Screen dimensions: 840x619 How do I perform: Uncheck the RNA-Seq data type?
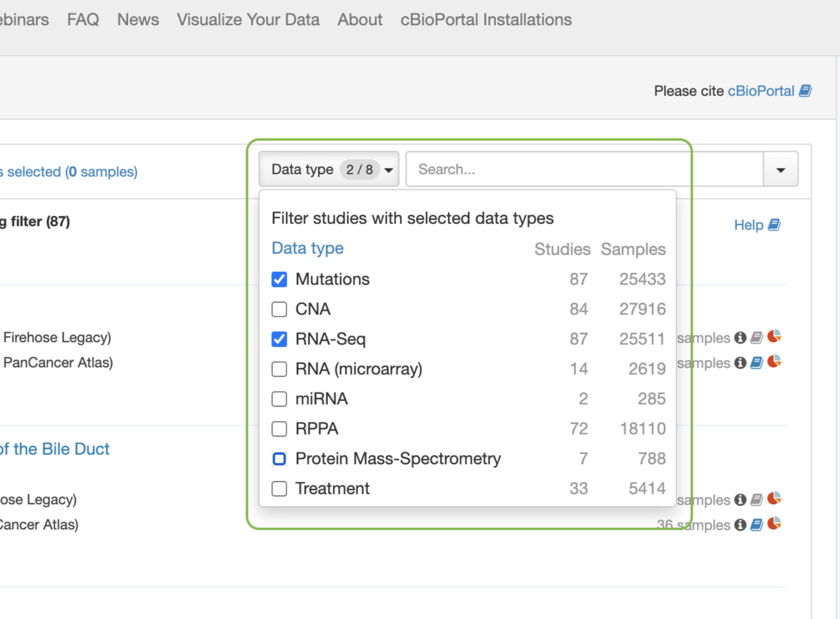tap(279, 339)
